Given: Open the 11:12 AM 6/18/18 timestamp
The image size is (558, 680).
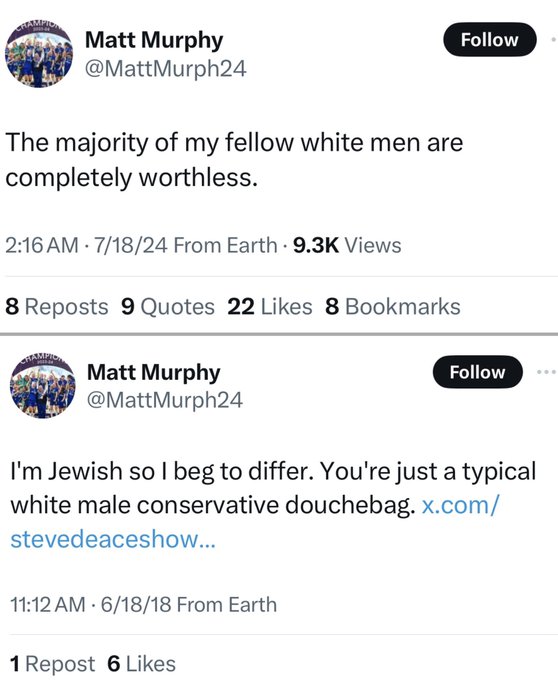Looking at the screenshot, I should pos(90,605).
